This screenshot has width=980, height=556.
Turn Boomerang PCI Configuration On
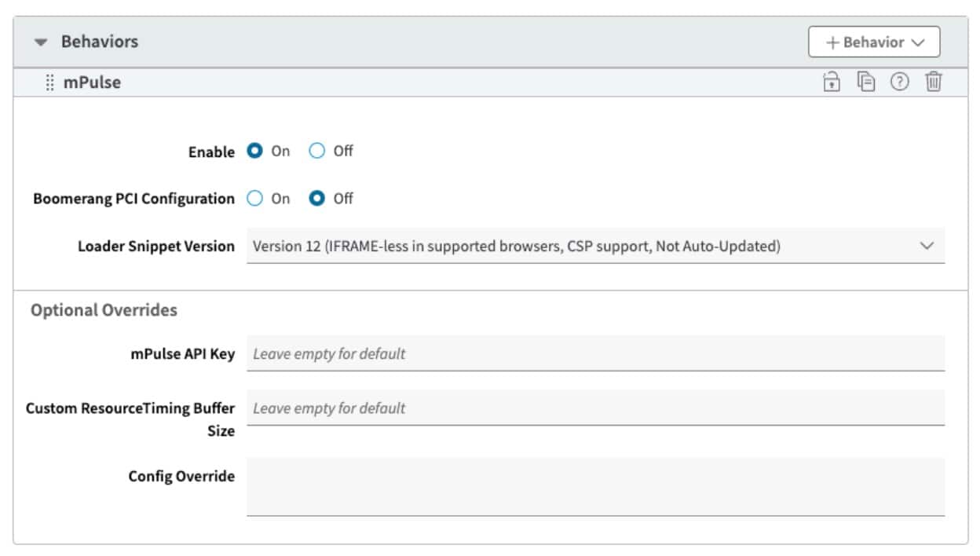click(254, 199)
